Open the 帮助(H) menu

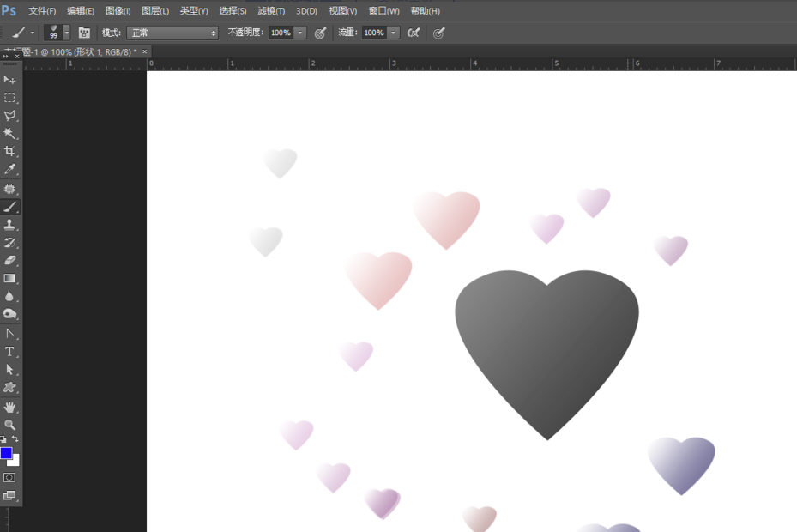pyautogui.click(x=425, y=10)
